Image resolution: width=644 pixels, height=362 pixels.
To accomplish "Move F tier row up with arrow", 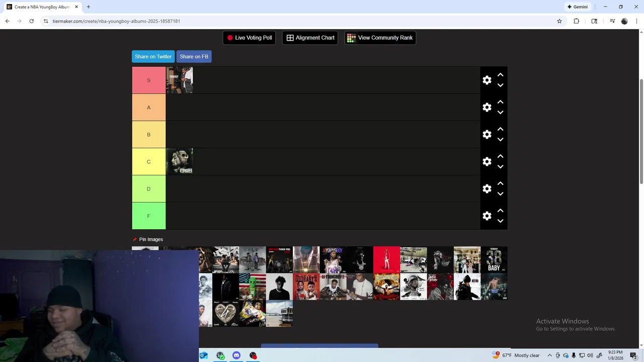I will pyautogui.click(x=500, y=210).
